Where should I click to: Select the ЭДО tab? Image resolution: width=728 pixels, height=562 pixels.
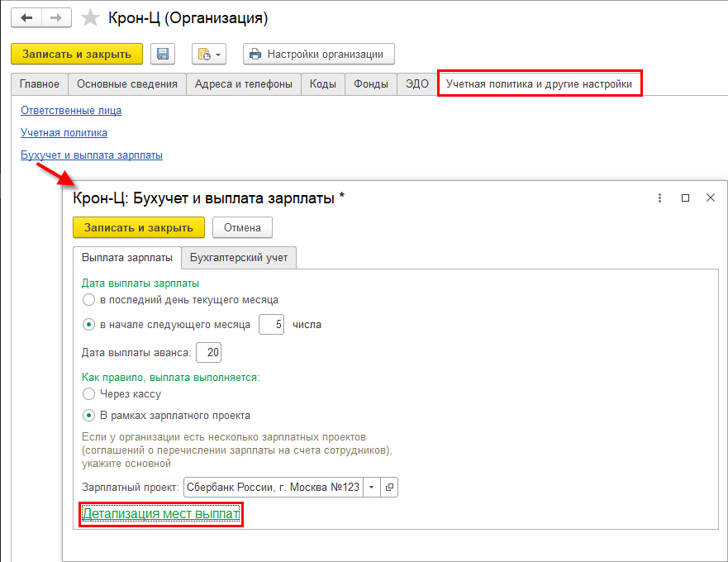[x=417, y=84]
